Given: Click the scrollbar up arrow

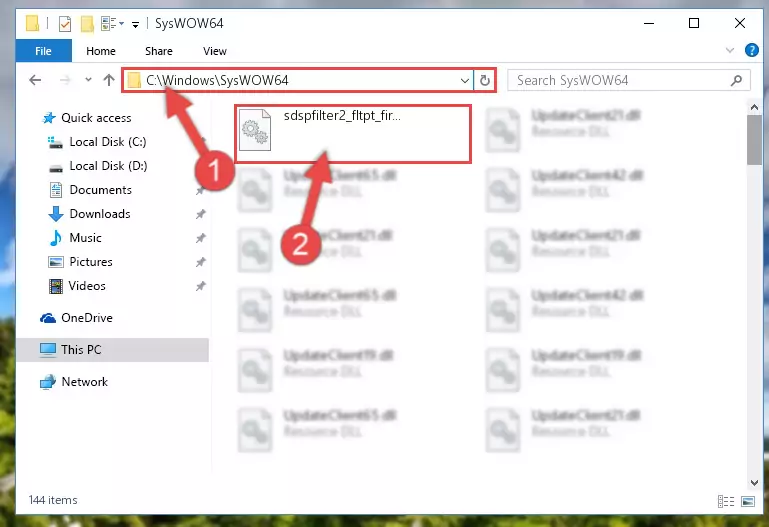Looking at the screenshot, I should click(x=754, y=107).
